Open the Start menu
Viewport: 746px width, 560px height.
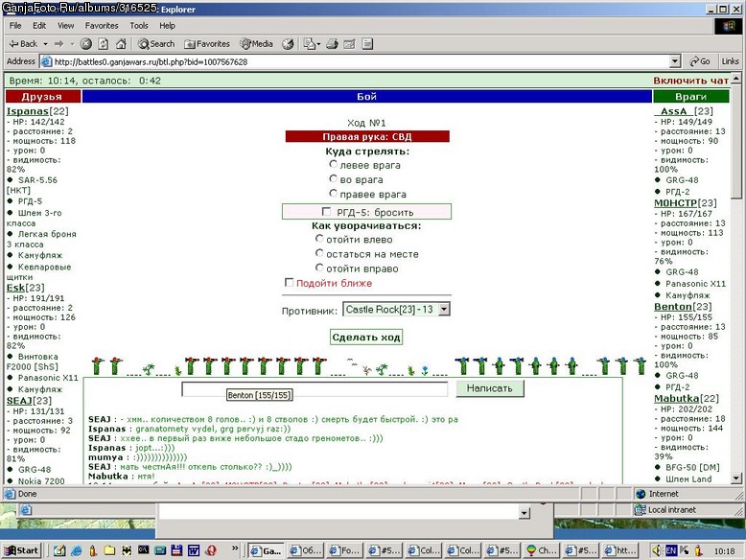click(x=21, y=550)
